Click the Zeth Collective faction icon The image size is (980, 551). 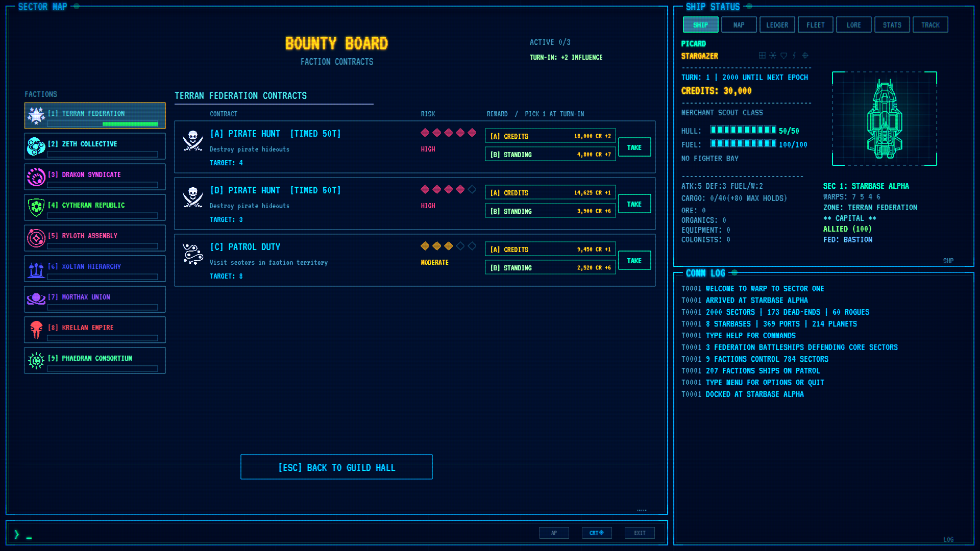tap(36, 146)
